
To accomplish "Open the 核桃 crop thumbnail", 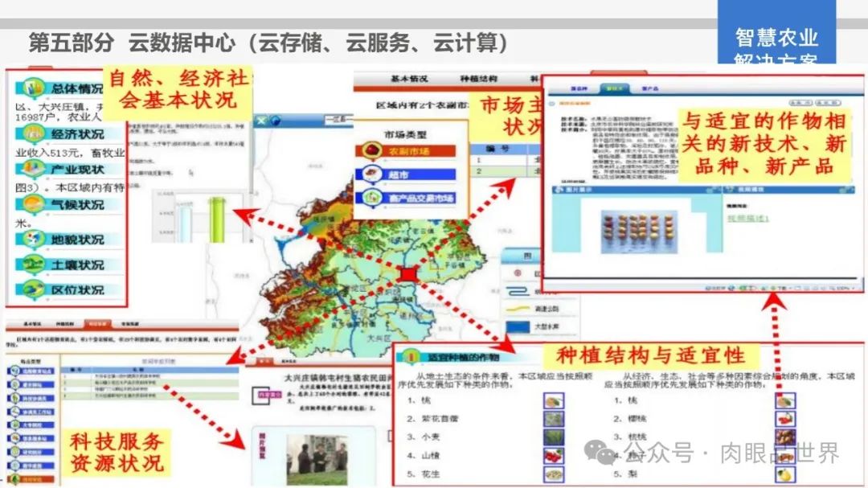I will pos(785,437).
